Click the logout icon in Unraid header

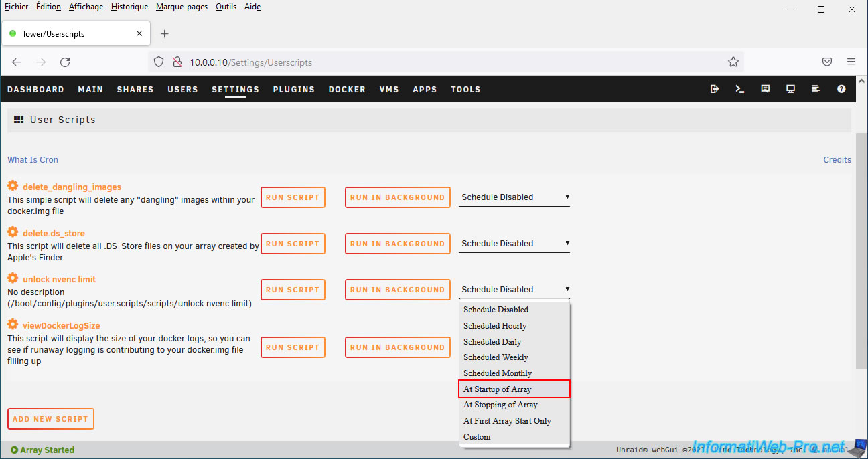(x=715, y=89)
